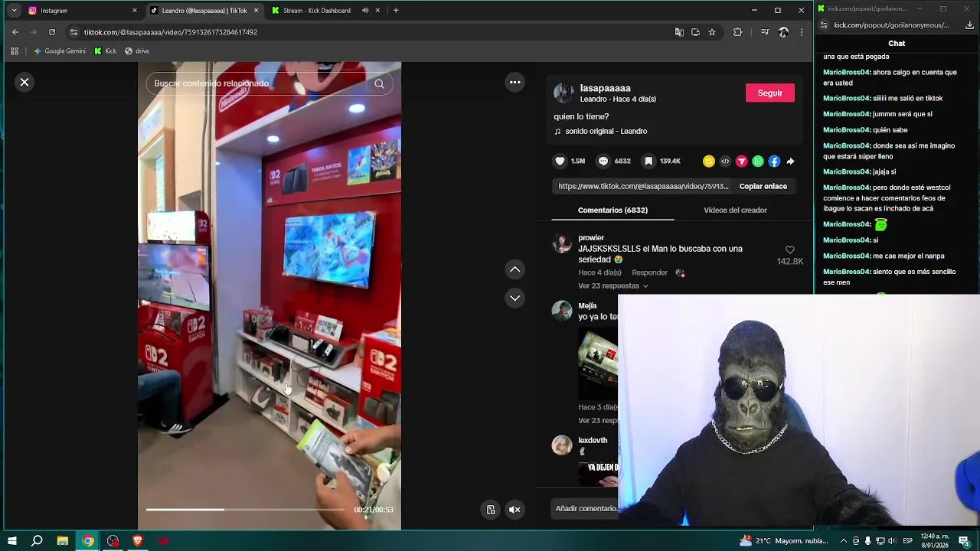Viewport: 980px width, 551px height.
Task: Click the yellow repost icon
Action: point(709,161)
